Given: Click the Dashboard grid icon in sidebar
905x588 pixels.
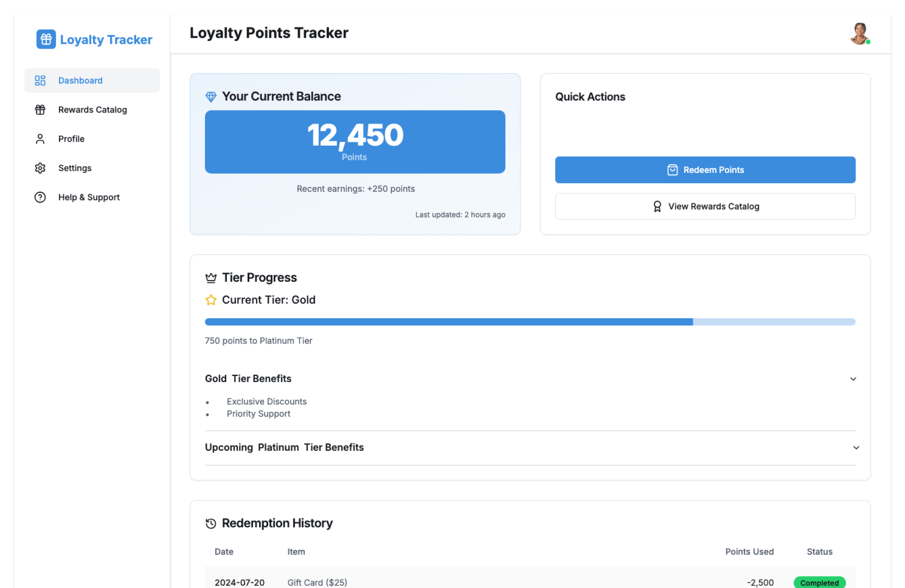Looking at the screenshot, I should pyautogui.click(x=40, y=81).
